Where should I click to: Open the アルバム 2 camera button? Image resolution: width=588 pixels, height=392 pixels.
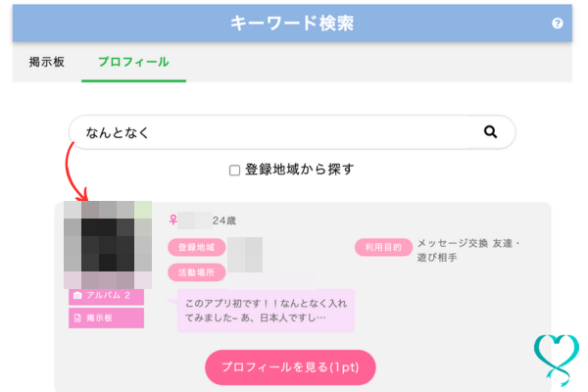[106, 295]
